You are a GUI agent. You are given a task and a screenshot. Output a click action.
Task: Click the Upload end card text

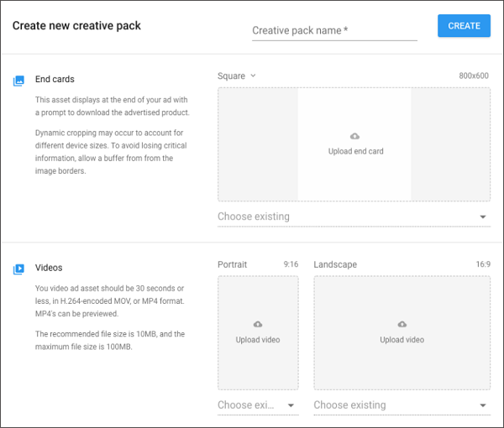355,152
